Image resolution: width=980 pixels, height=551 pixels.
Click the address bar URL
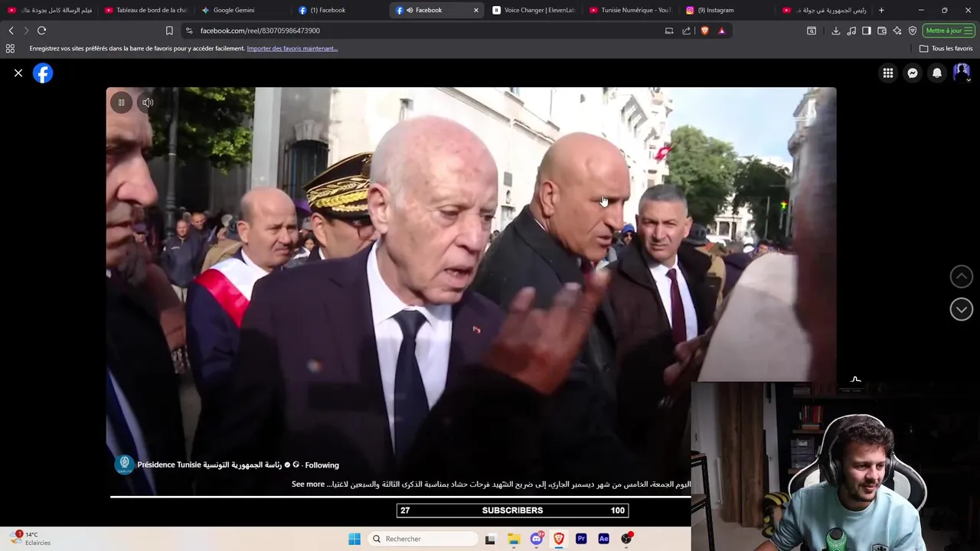point(260,31)
